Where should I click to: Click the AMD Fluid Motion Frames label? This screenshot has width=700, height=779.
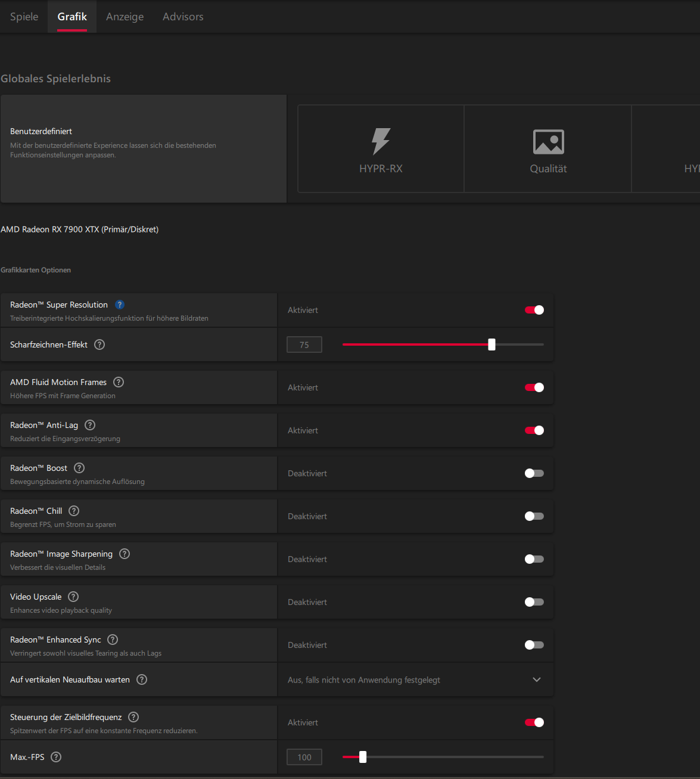pyautogui.click(x=58, y=382)
